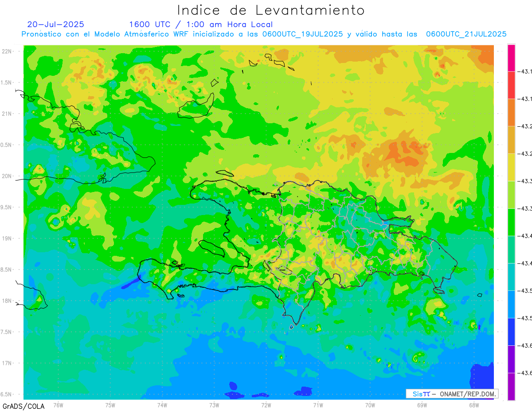Click the "72W" longitude label
The height and width of the screenshot is (411, 532).
point(266,405)
